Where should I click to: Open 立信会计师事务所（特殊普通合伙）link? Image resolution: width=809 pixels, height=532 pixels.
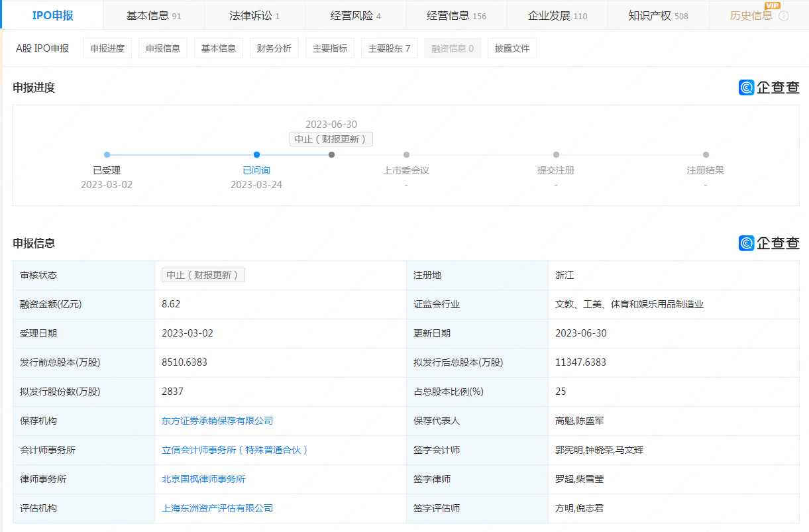click(235, 450)
